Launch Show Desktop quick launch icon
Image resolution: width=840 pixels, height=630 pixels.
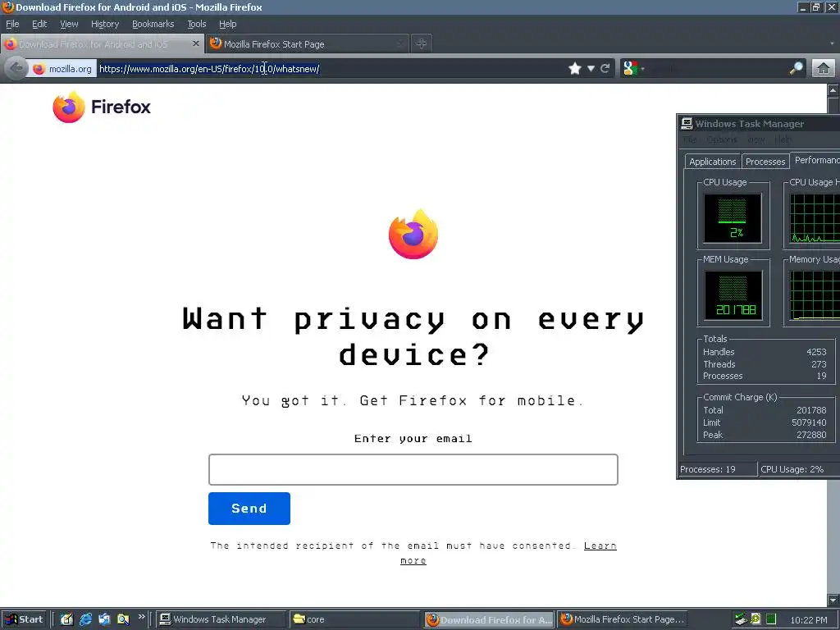pos(66,619)
